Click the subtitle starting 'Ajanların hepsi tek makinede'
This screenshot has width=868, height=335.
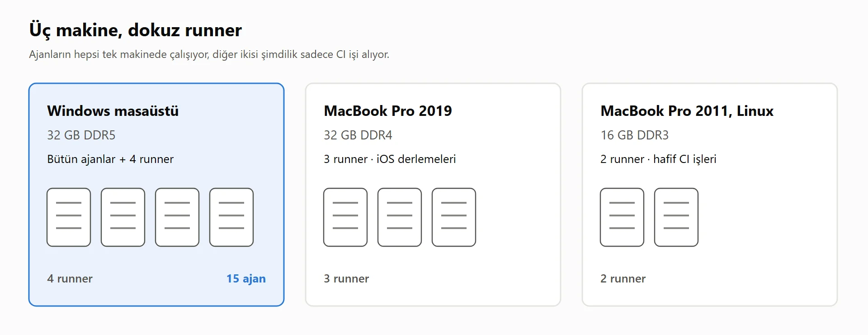tap(209, 55)
